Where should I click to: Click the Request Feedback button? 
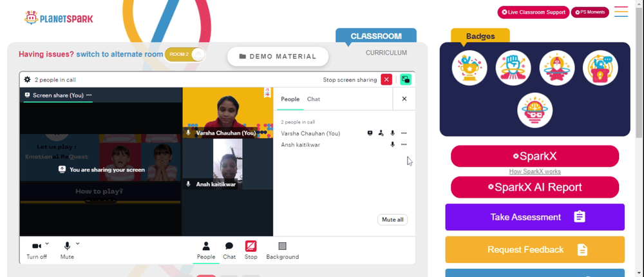pyautogui.click(x=535, y=249)
